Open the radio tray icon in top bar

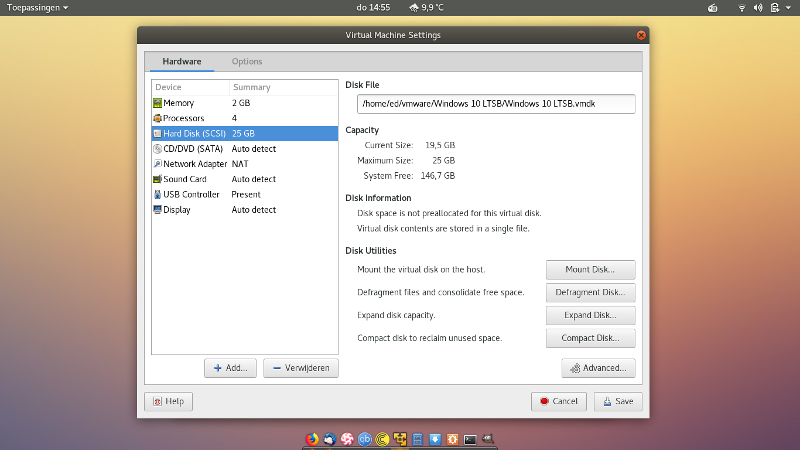point(713,8)
